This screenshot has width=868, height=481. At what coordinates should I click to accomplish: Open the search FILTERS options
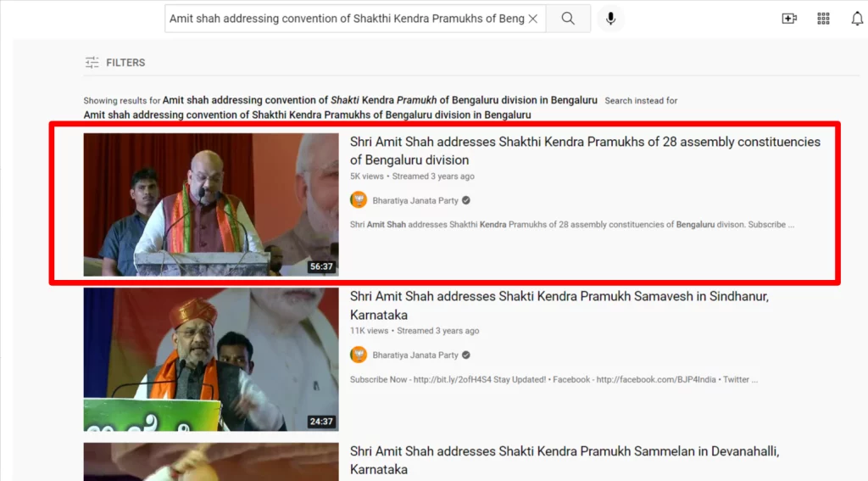coord(115,63)
